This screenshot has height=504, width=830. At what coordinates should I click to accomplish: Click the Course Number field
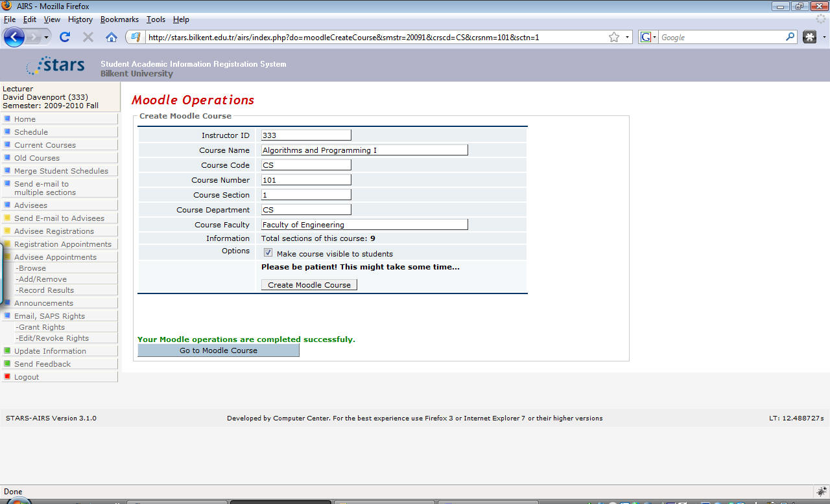[306, 180]
